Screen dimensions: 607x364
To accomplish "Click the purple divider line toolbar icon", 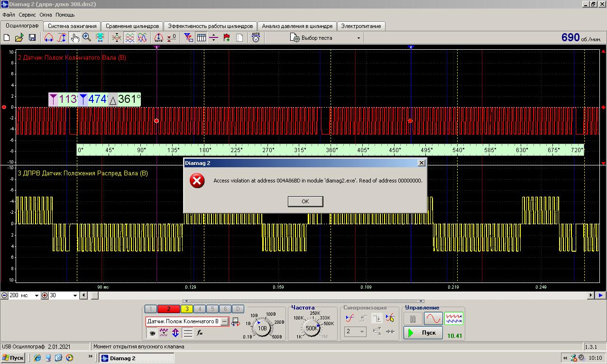I will point(214,38).
